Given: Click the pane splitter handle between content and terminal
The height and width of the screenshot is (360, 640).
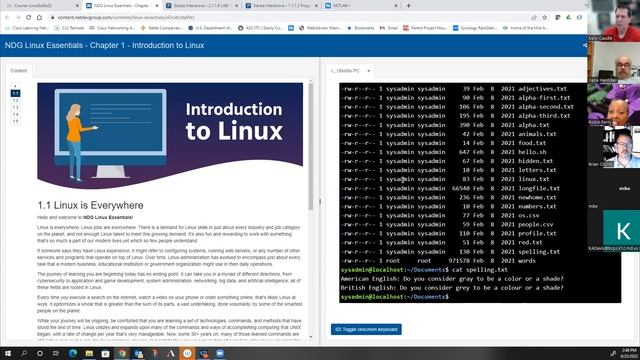Looking at the screenshot, I should (x=320, y=202).
